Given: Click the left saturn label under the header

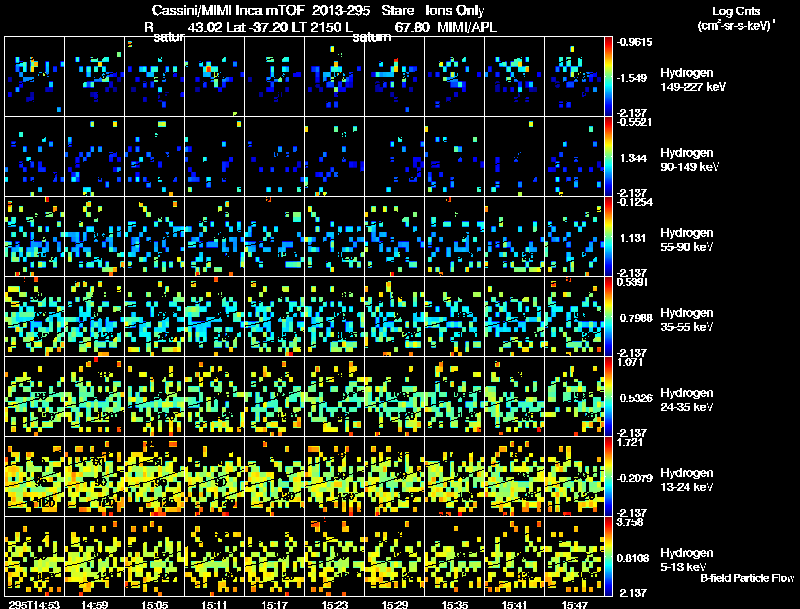Looking at the screenshot, I should (x=170, y=38).
